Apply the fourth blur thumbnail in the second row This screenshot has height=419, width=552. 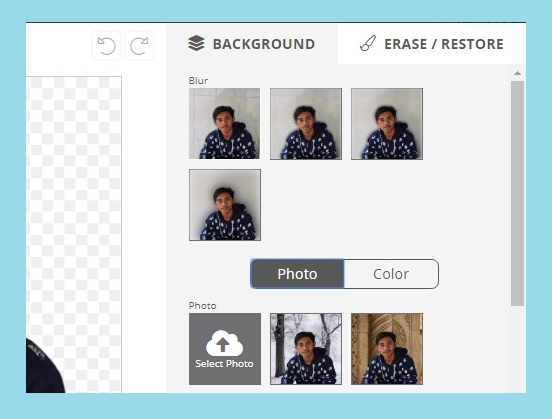click(225, 205)
